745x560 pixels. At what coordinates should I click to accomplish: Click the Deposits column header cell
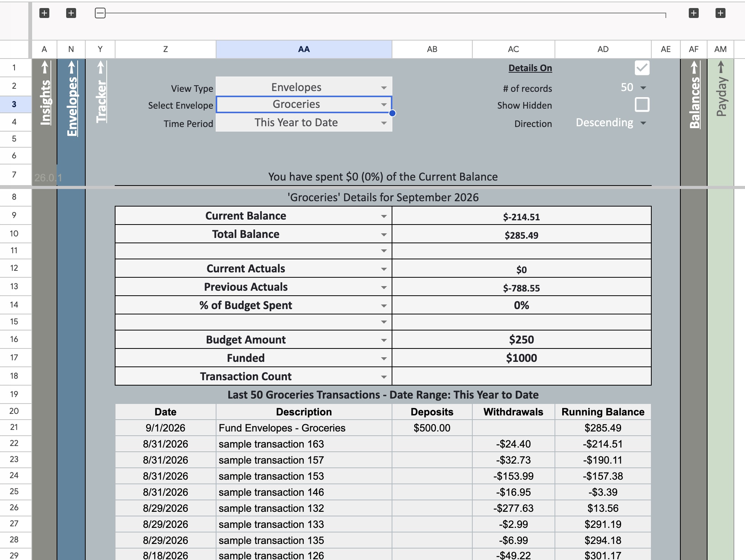pyautogui.click(x=432, y=412)
